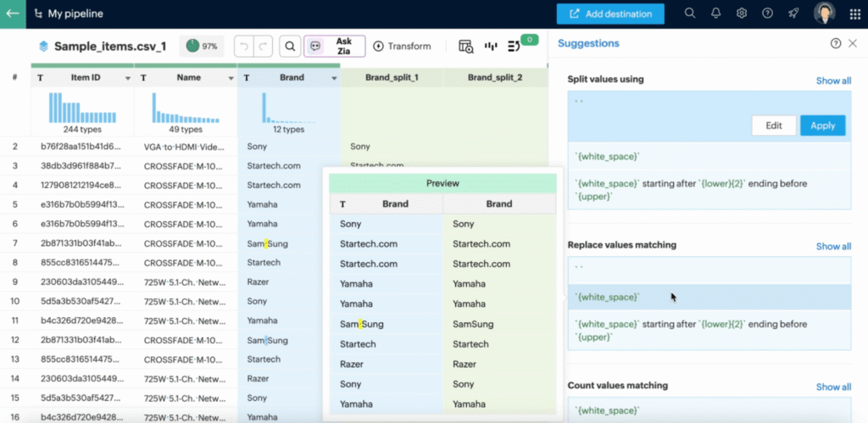The height and width of the screenshot is (423, 868).
Task: Open the Transform menu
Action: click(x=402, y=47)
